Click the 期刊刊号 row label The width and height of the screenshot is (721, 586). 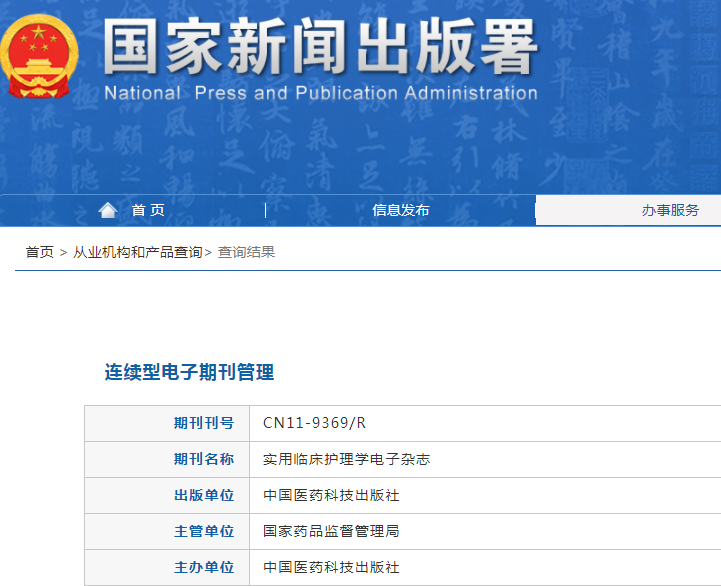[x=204, y=423]
